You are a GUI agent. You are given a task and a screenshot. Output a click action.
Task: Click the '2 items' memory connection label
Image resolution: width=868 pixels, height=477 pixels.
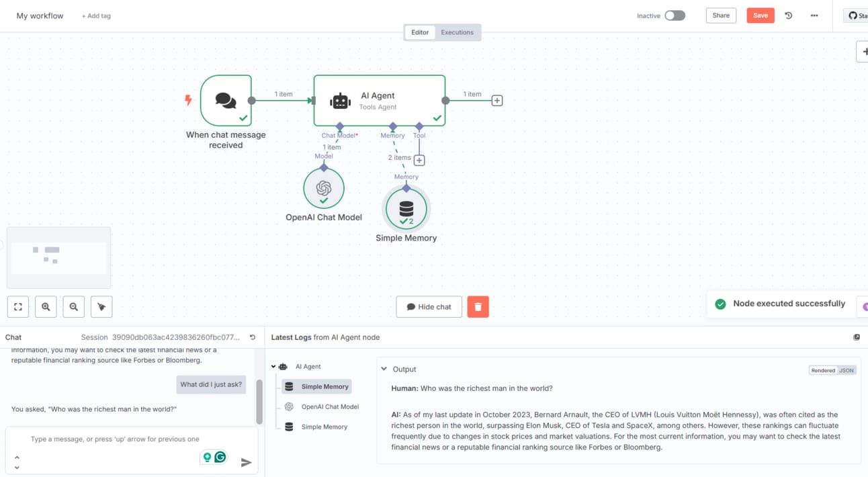(x=399, y=157)
